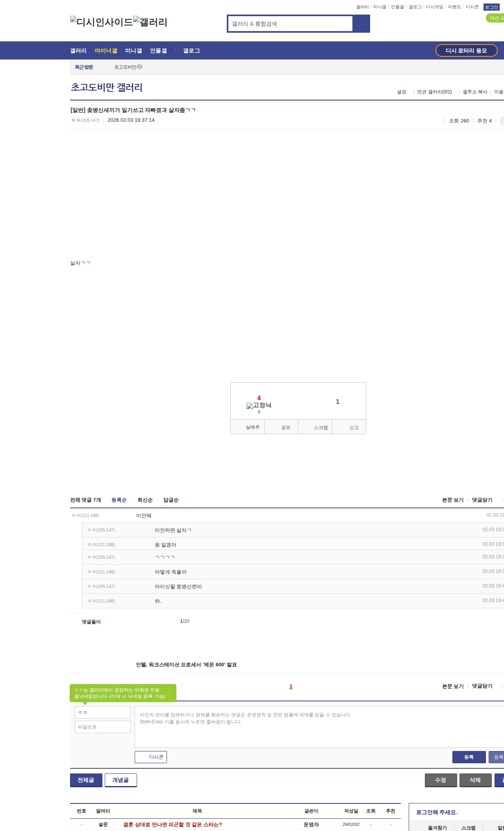Click the ㅇㅇ nickname input field
This screenshot has width=504, height=831.
(x=103, y=712)
